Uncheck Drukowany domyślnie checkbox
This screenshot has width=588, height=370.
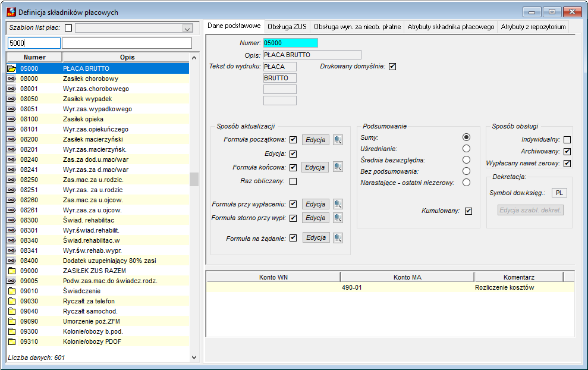[392, 67]
